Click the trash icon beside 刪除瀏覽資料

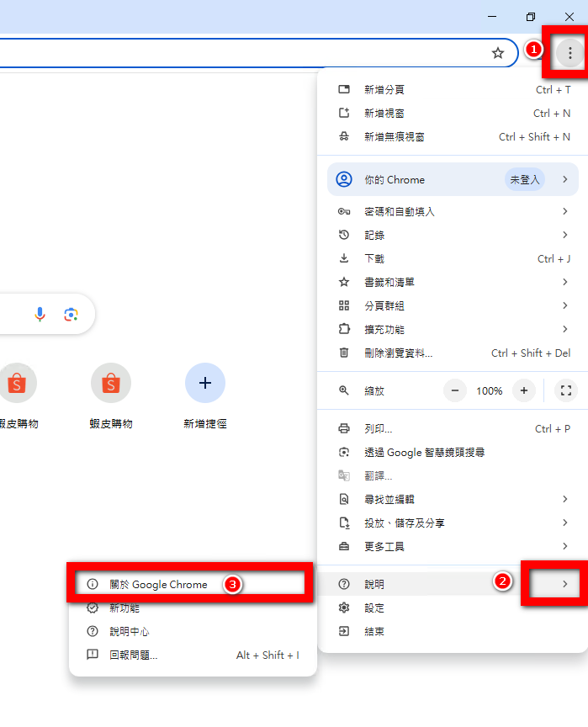(x=344, y=353)
